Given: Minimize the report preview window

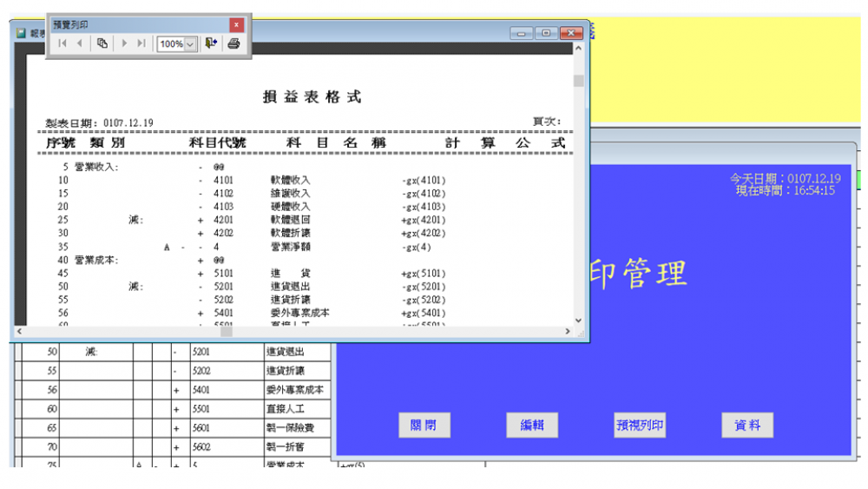Looking at the screenshot, I should click(523, 33).
